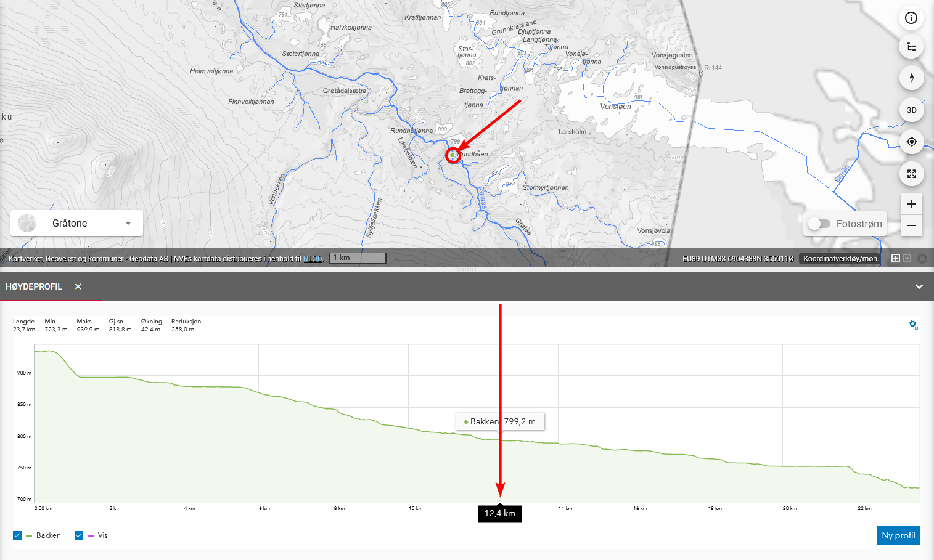The height and width of the screenshot is (560, 934).
Task: Enter fullscreen map mode
Action: click(911, 174)
